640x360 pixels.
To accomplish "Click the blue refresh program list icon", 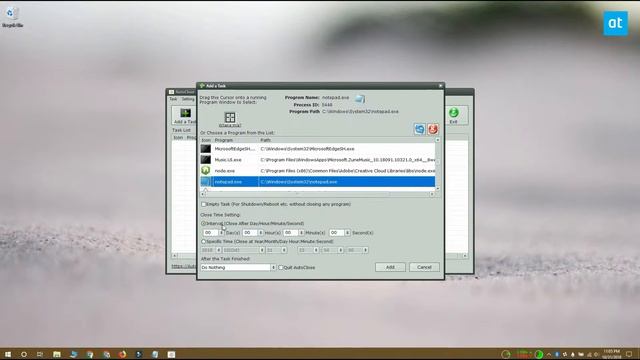I will click(x=420, y=129).
